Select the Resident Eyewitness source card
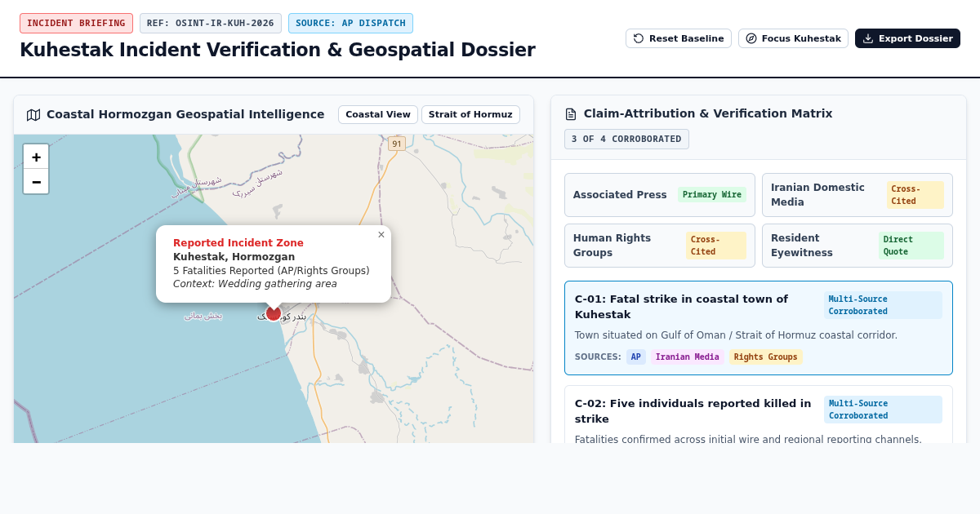The width and height of the screenshot is (980, 514). point(857,246)
